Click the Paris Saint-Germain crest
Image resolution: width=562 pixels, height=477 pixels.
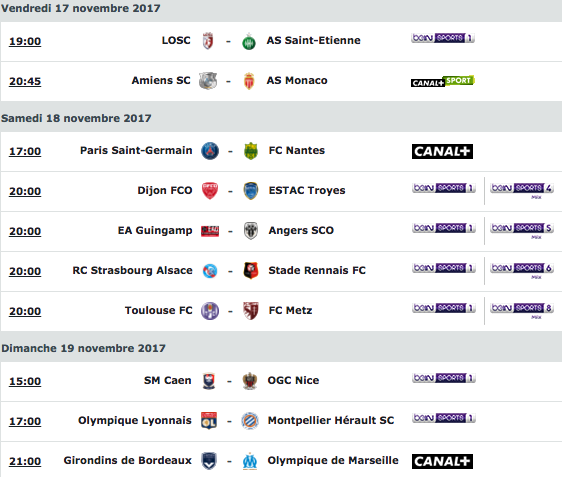[210, 151]
